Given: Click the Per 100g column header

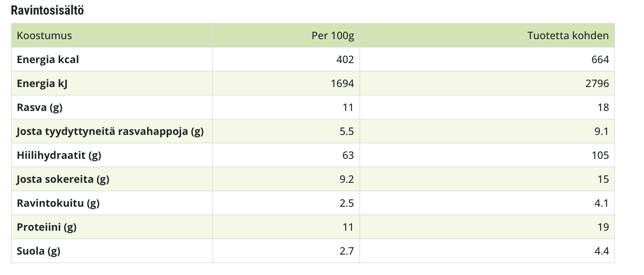Looking at the screenshot, I should tap(333, 35).
